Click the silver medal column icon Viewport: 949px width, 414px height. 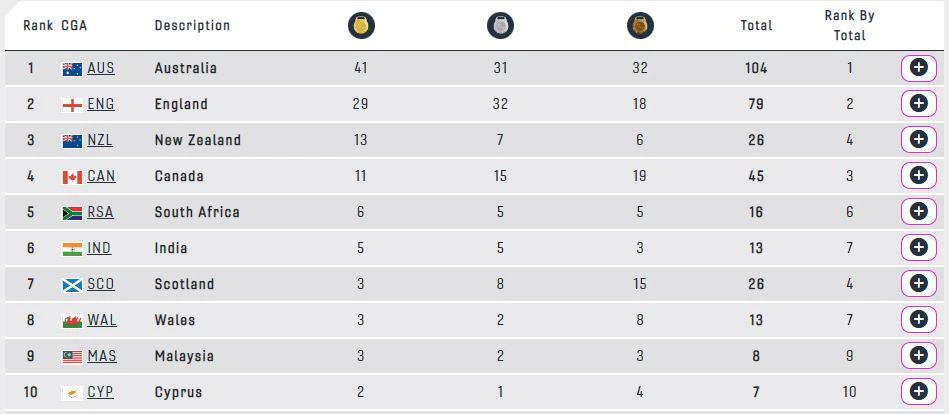coord(500,26)
